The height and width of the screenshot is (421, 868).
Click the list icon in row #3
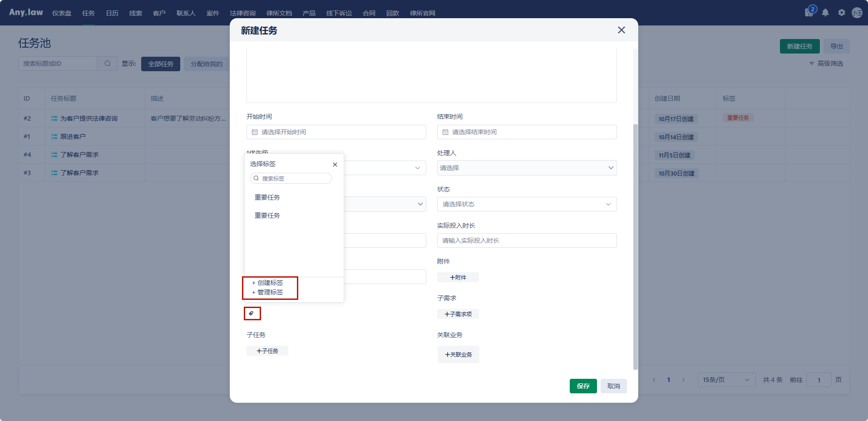point(54,173)
